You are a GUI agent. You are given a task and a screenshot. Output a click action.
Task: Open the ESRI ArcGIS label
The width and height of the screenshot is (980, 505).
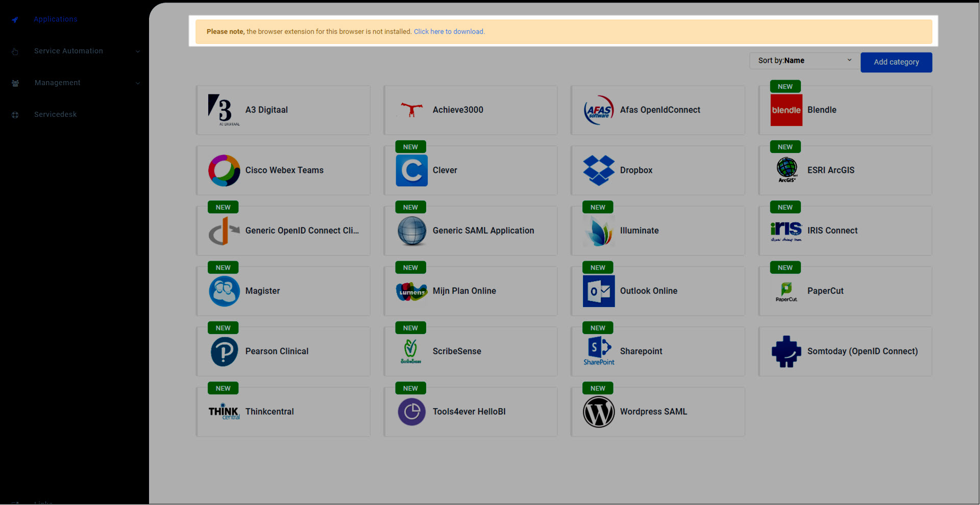(x=830, y=170)
